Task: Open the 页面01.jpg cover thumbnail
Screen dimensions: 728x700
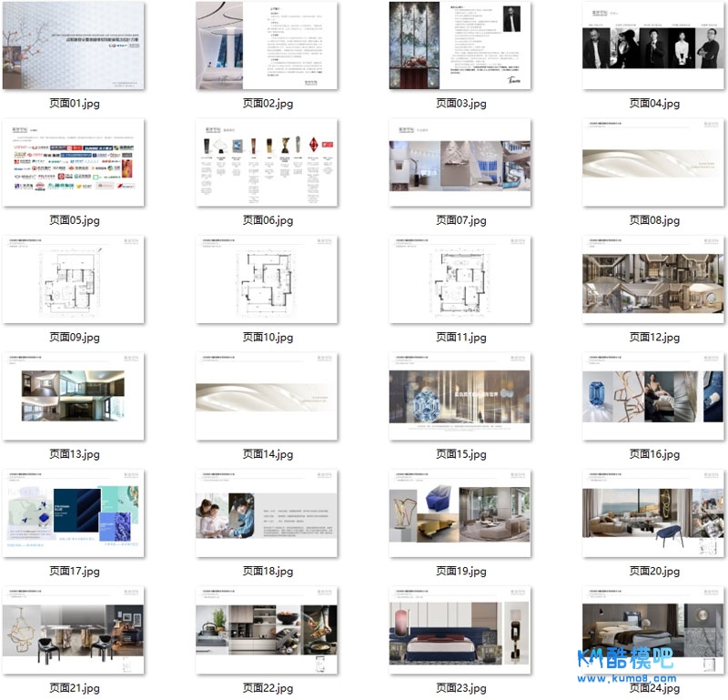Action: click(x=74, y=46)
